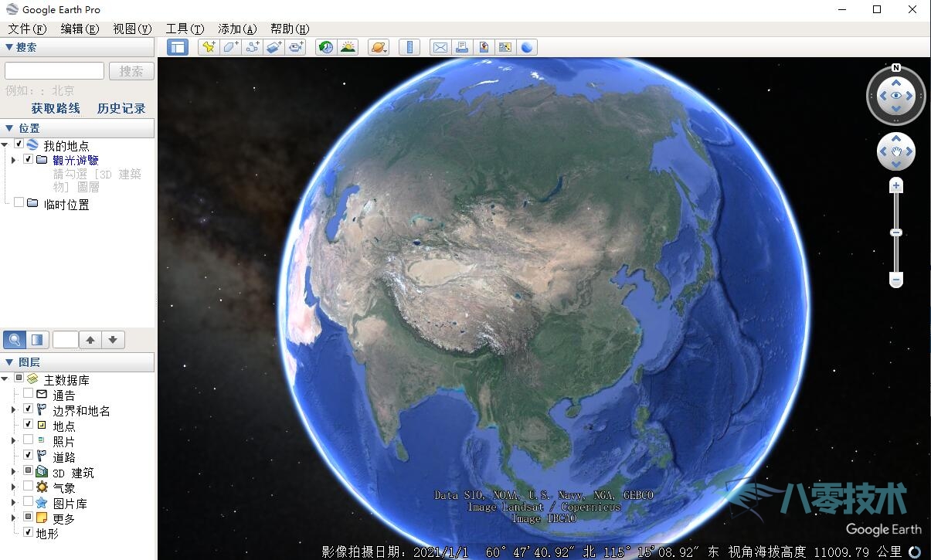Image resolution: width=931 pixels, height=560 pixels.
Task: Click the North indicator on compass
Action: [x=896, y=67]
